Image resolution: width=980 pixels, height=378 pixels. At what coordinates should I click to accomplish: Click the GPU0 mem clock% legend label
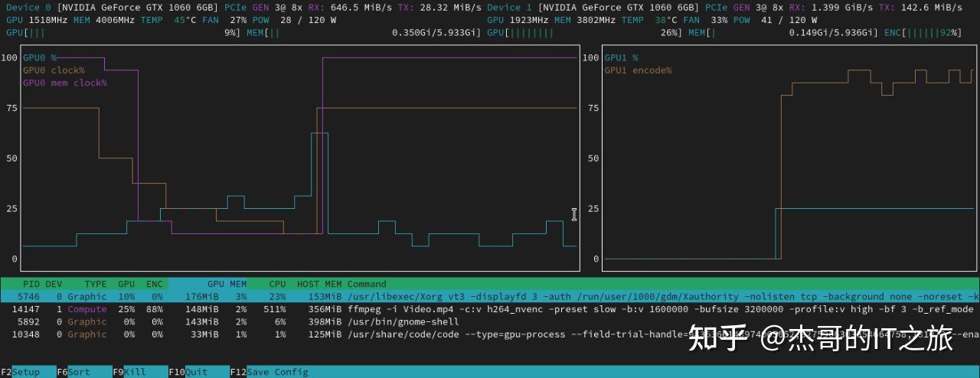click(x=65, y=83)
